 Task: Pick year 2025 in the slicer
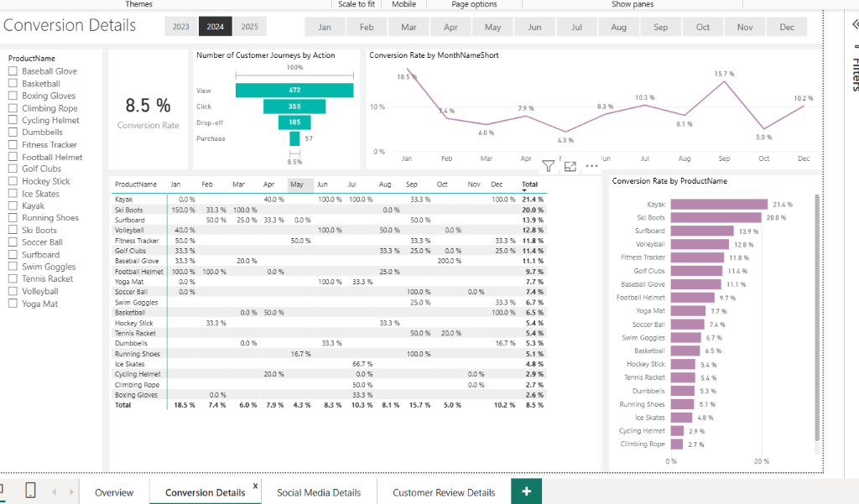pyautogui.click(x=250, y=26)
